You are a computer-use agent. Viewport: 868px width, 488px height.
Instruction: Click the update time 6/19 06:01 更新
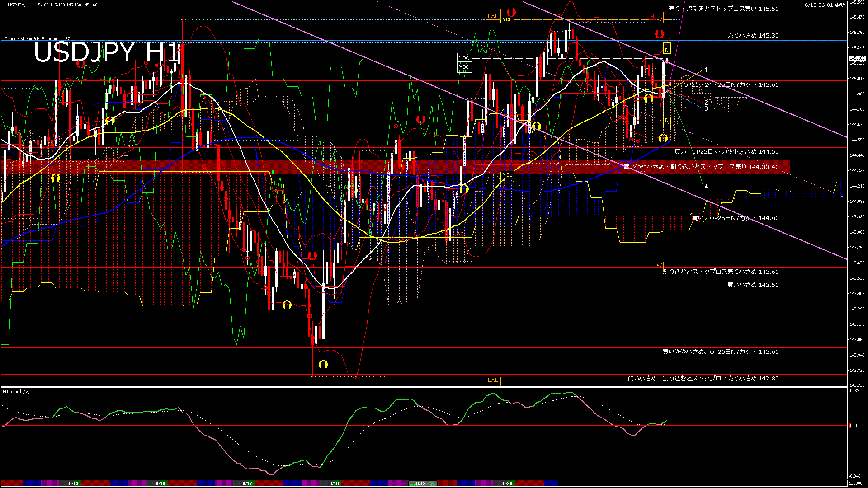tap(825, 5)
